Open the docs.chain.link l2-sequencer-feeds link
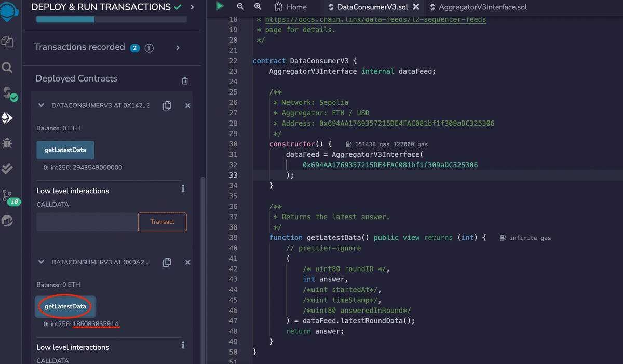 [375, 19]
